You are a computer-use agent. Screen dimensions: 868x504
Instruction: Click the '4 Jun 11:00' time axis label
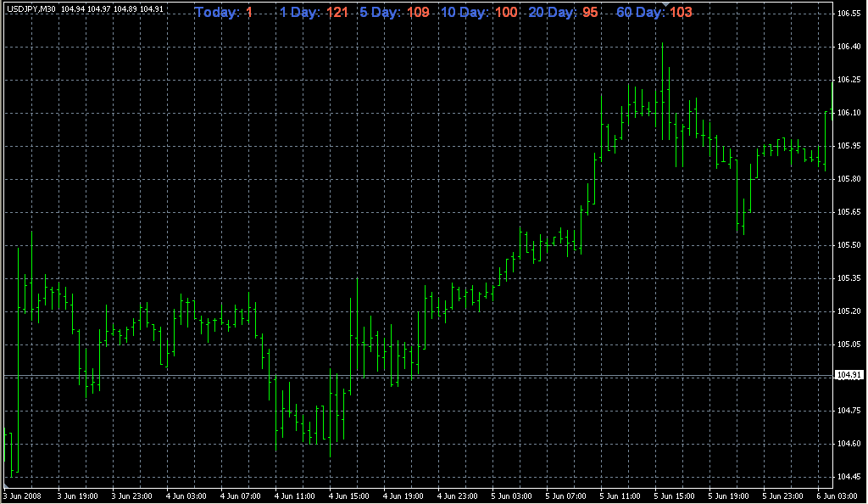[x=294, y=496]
